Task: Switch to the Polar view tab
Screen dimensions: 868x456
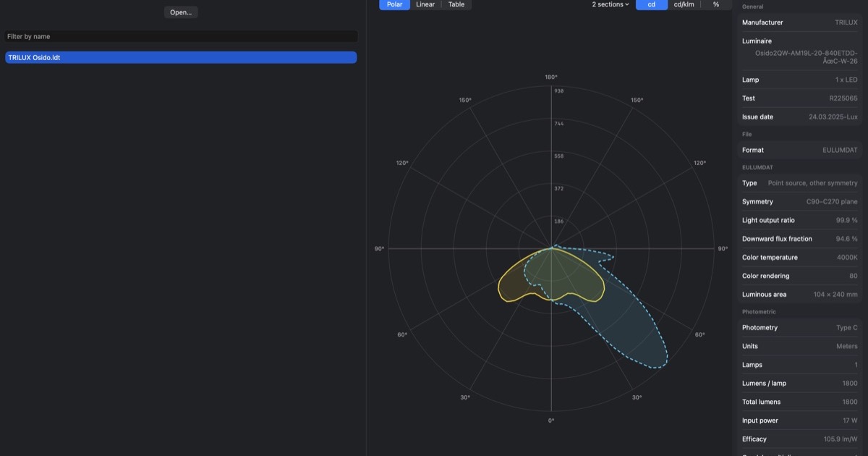Action: tap(394, 4)
